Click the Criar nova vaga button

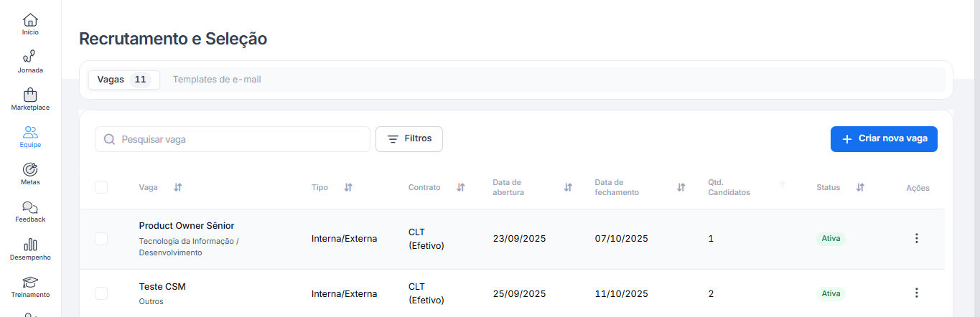[x=884, y=139]
